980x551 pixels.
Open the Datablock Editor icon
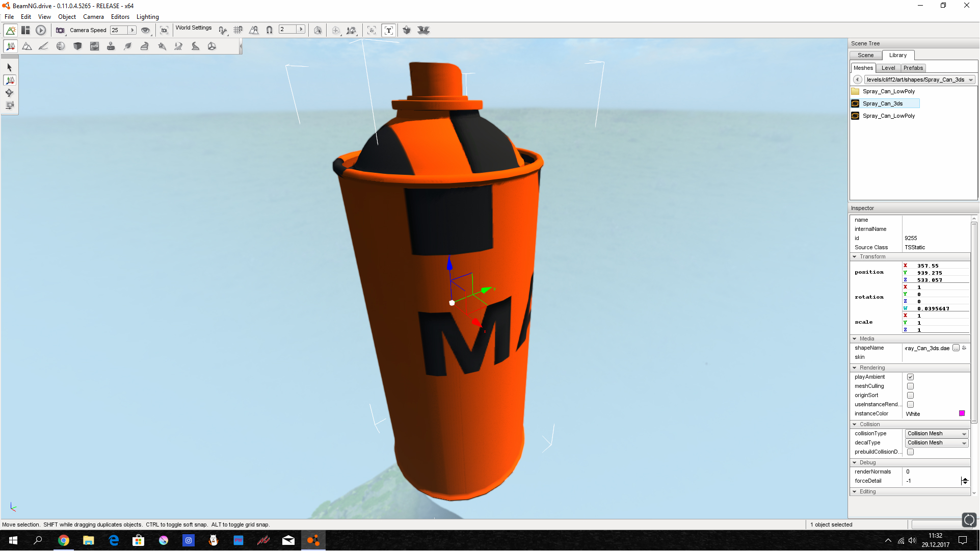(x=94, y=46)
